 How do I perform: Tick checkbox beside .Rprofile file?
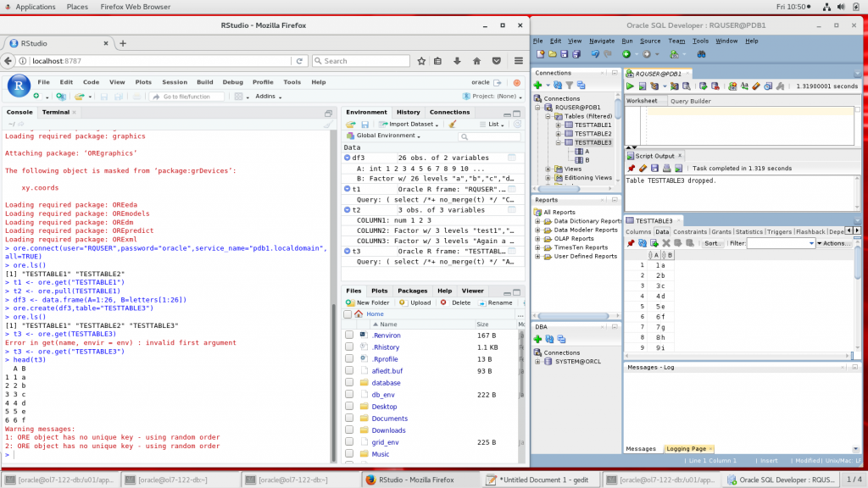coord(349,359)
